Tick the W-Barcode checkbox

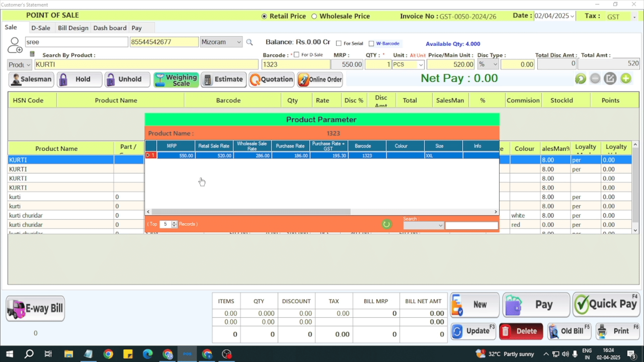point(371,44)
